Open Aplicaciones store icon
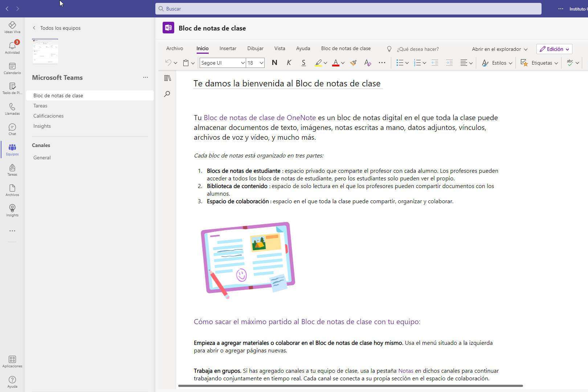 [12, 362]
